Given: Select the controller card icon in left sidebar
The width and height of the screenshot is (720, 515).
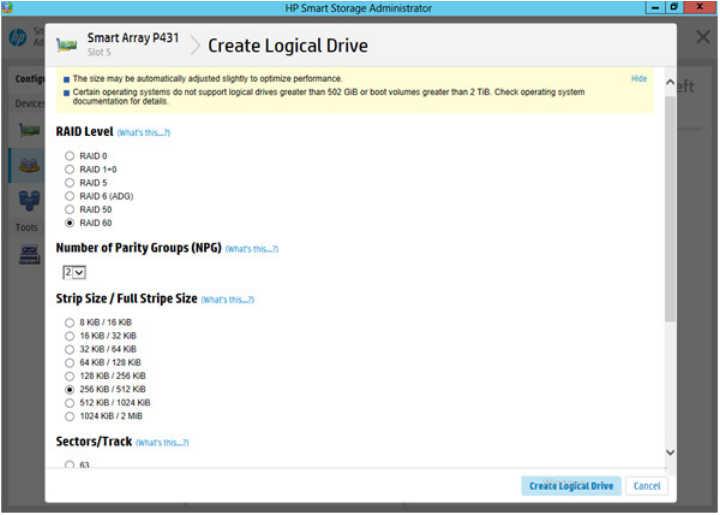Looking at the screenshot, I should pyautogui.click(x=30, y=131).
